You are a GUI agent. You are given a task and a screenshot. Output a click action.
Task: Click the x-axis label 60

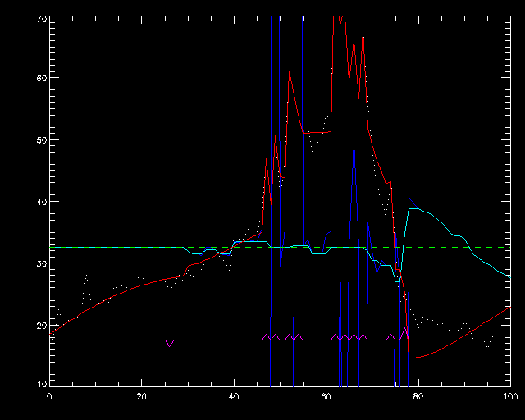326,396
